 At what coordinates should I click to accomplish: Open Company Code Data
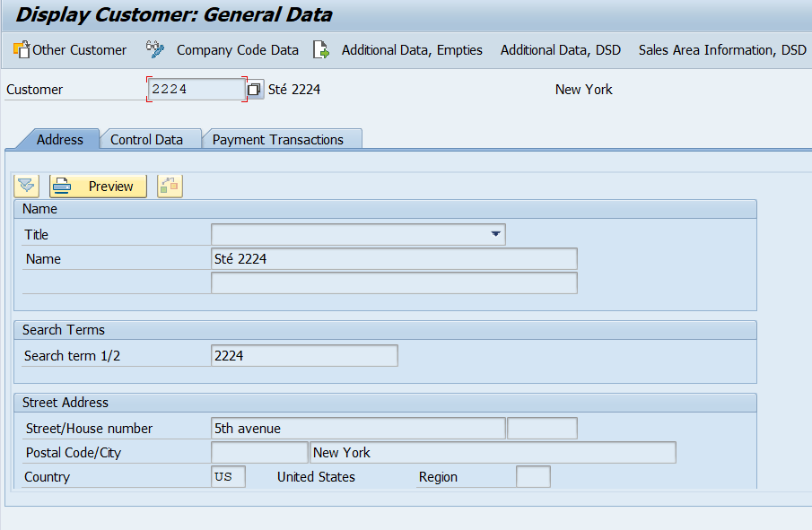coord(238,49)
